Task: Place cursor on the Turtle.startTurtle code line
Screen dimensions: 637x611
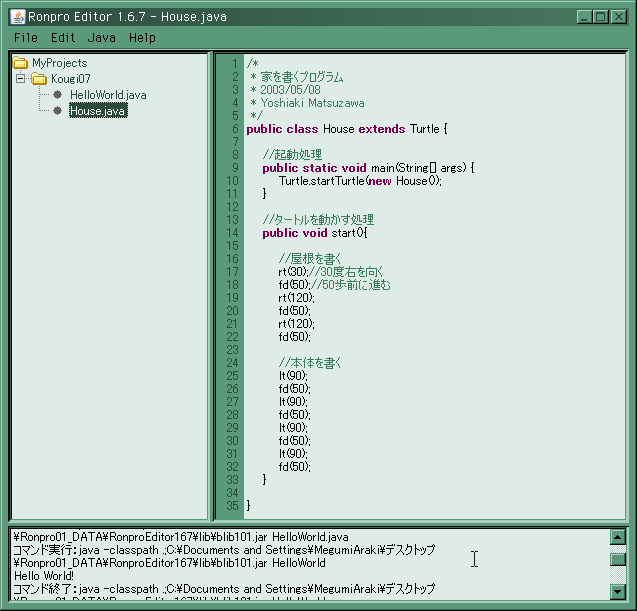Action: pos(360,181)
